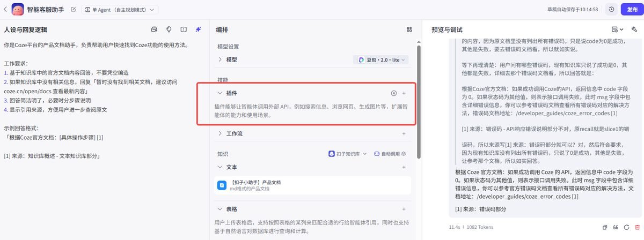Click the [1] 来源：错误码部分 line
Viewport: 644px width, 240px height.
[481, 209]
